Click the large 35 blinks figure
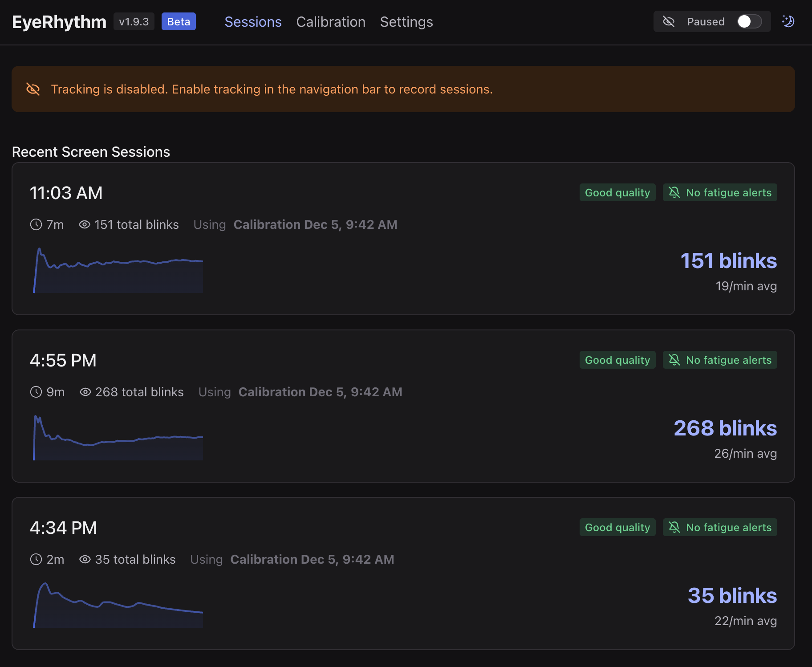 [x=732, y=595]
